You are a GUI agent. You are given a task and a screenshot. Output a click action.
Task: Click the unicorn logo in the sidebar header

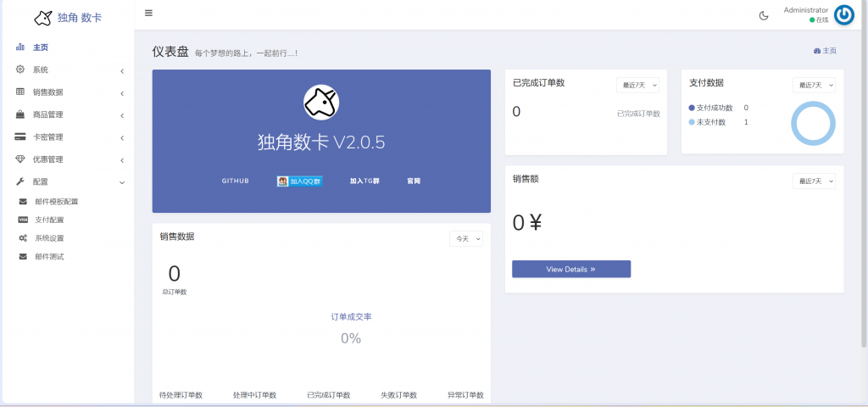pos(43,17)
